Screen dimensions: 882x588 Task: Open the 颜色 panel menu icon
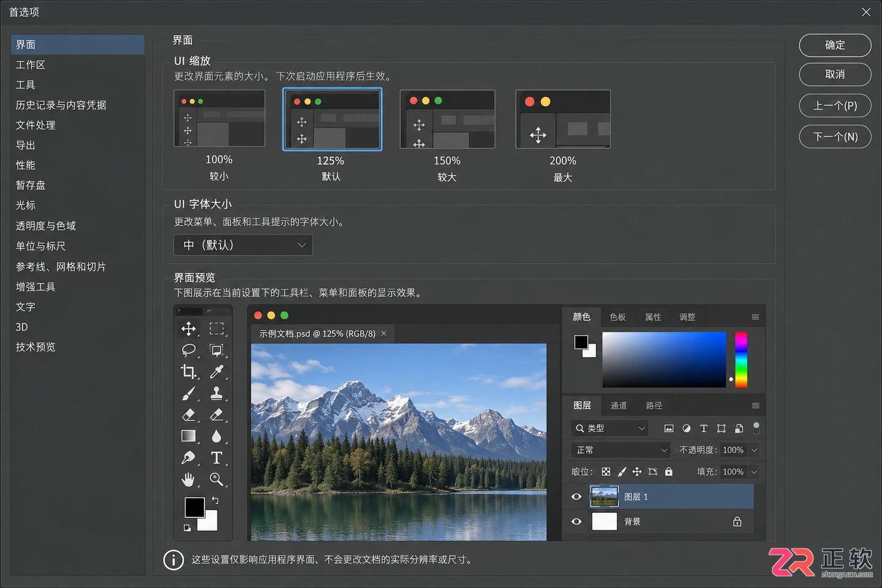pos(755,317)
